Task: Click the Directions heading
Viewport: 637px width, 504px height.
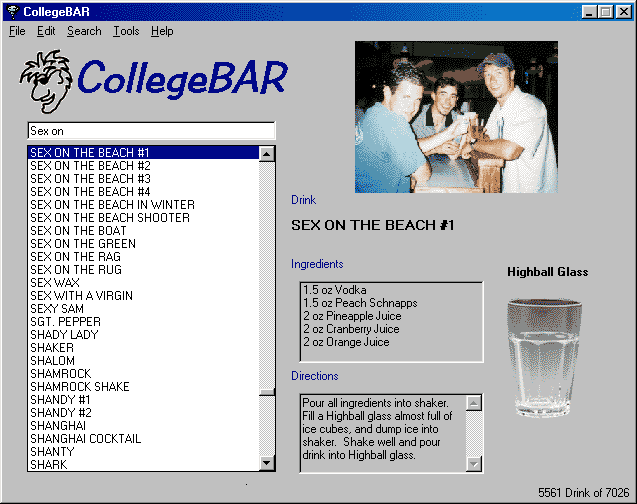Action: tap(314, 376)
